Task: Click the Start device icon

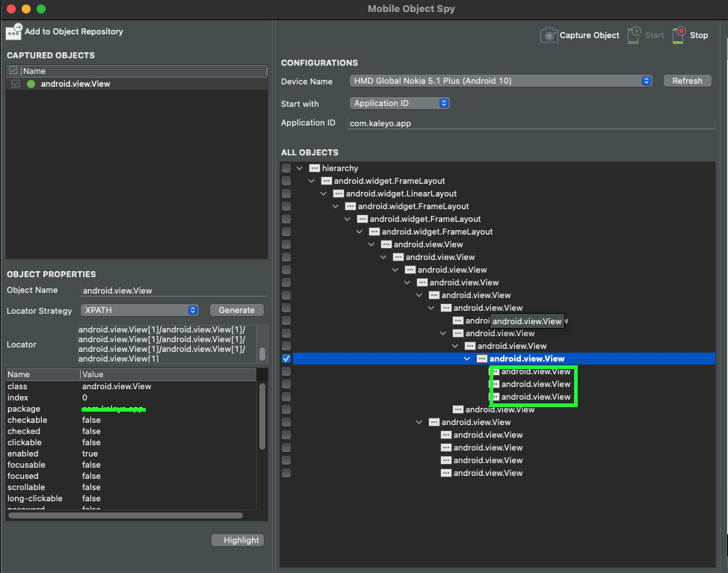Action: coord(635,35)
